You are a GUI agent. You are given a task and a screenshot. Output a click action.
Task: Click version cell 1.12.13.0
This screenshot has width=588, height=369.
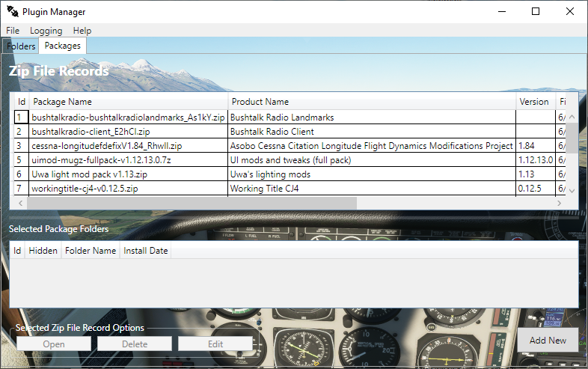[x=536, y=160]
